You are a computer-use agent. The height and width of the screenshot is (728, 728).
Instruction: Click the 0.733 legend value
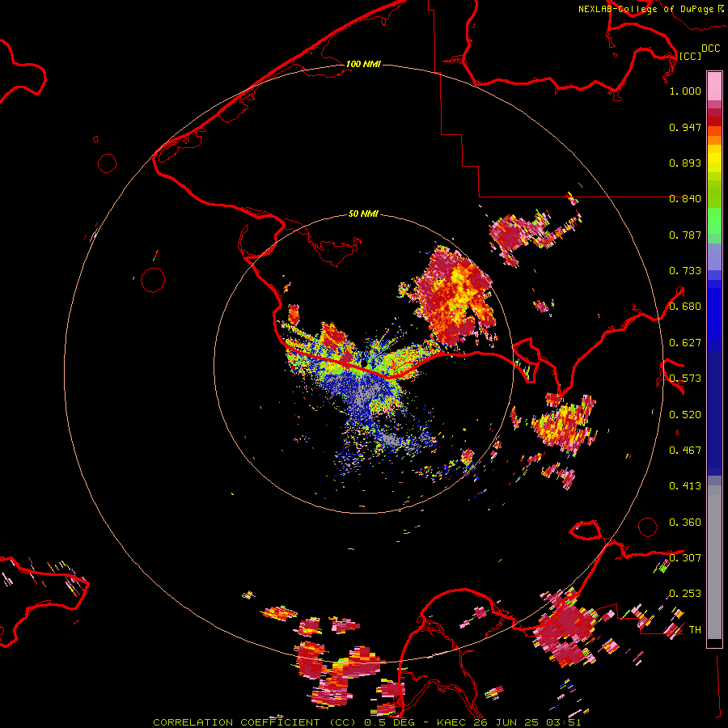click(x=685, y=271)
